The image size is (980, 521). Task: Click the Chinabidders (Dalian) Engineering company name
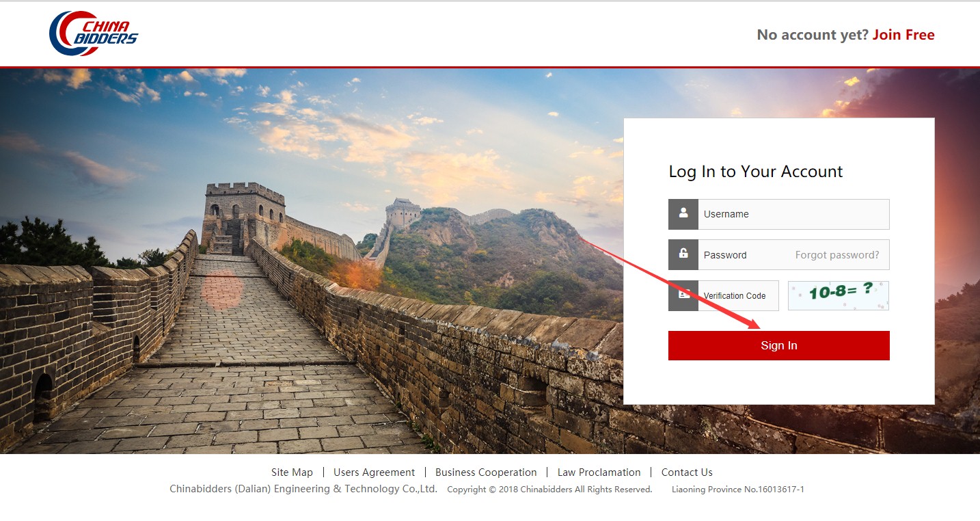click(x=303, y=489)
